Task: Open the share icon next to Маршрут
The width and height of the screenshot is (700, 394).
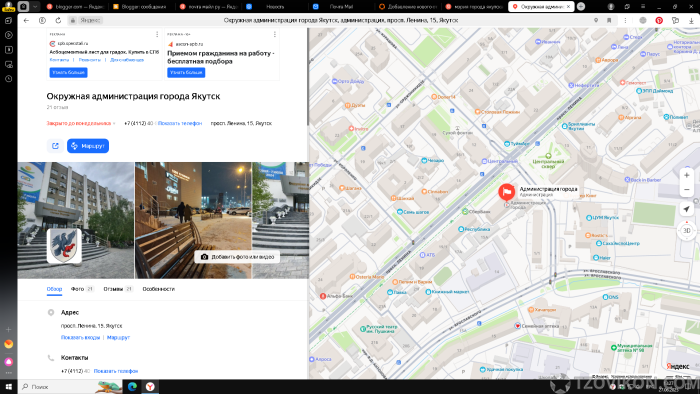Action: click(55, 146)
